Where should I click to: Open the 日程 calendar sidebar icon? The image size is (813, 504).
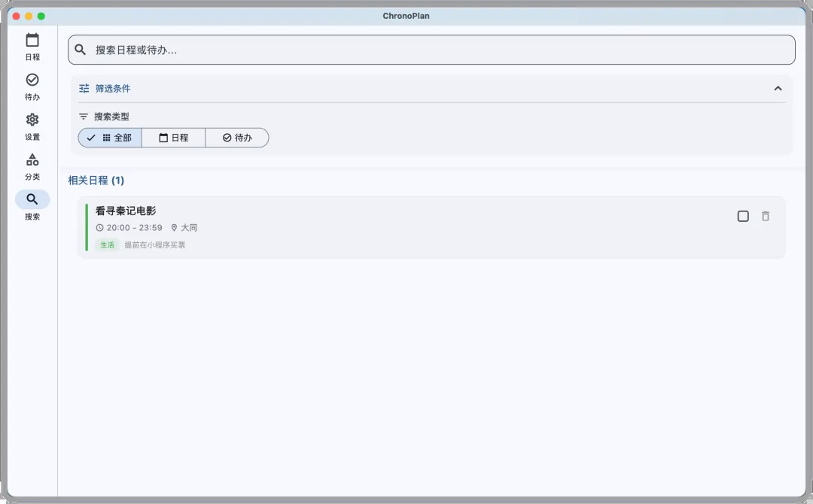pyautogui.click(x=32, y=41)
